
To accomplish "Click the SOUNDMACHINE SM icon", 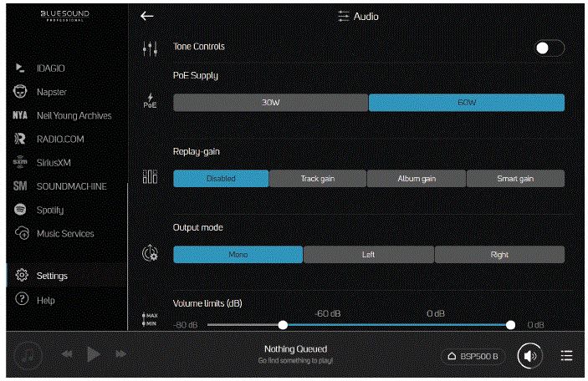I will [20, 185].
